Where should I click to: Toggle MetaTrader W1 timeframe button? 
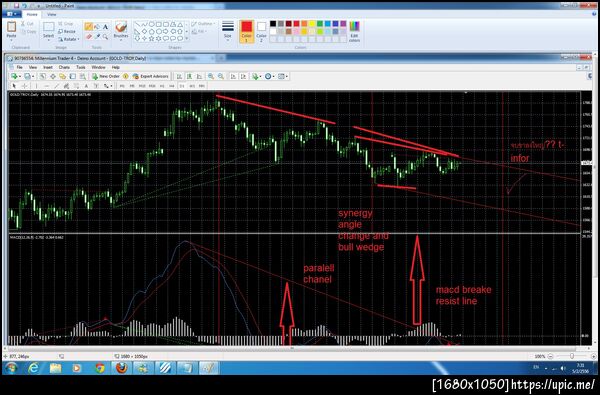coord(192,86)
